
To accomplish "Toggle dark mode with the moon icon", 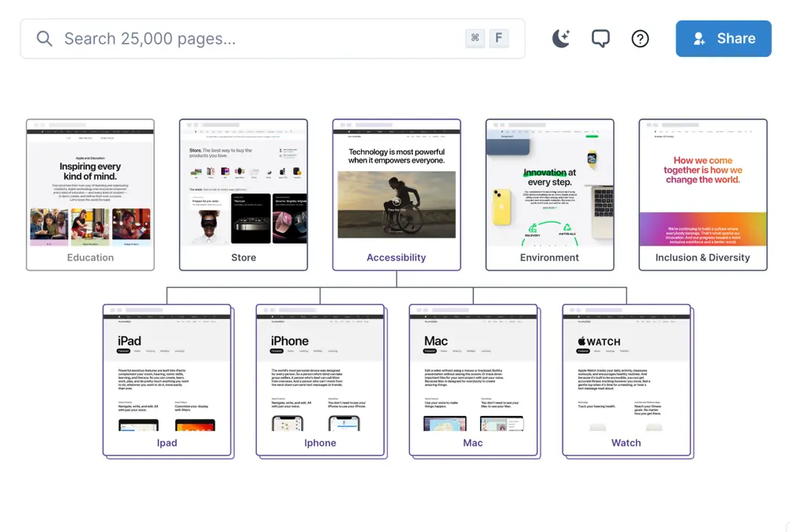I will click(x=560, y=38).
